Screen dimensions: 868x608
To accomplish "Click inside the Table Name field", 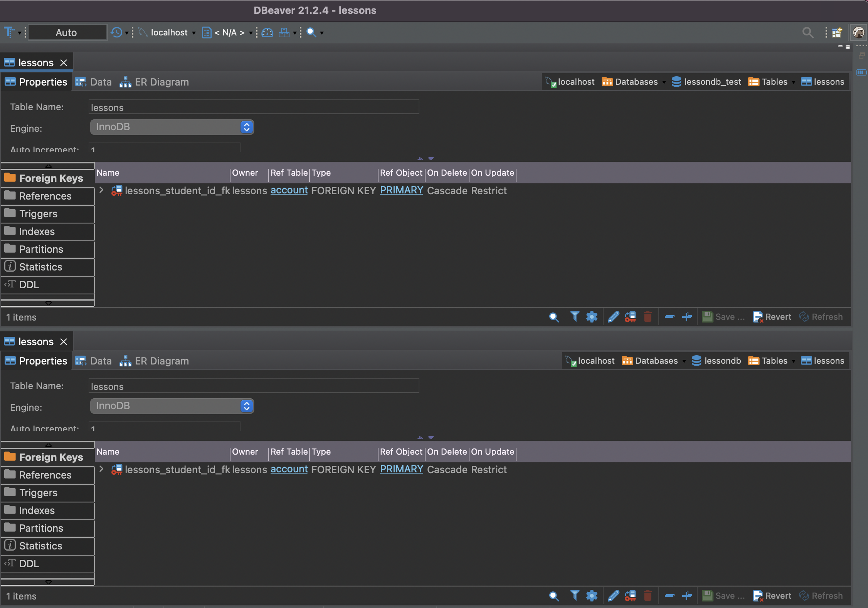I will [254, 107].
